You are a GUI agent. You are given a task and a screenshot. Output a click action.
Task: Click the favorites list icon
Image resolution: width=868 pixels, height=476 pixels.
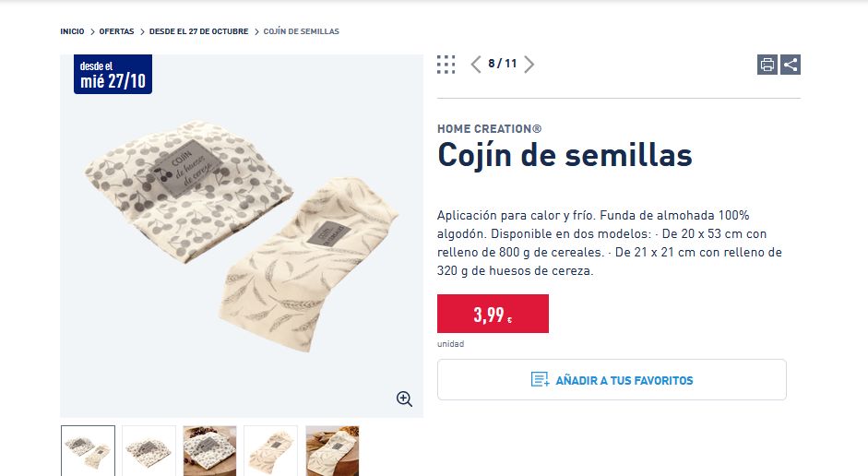coord(541,380)
